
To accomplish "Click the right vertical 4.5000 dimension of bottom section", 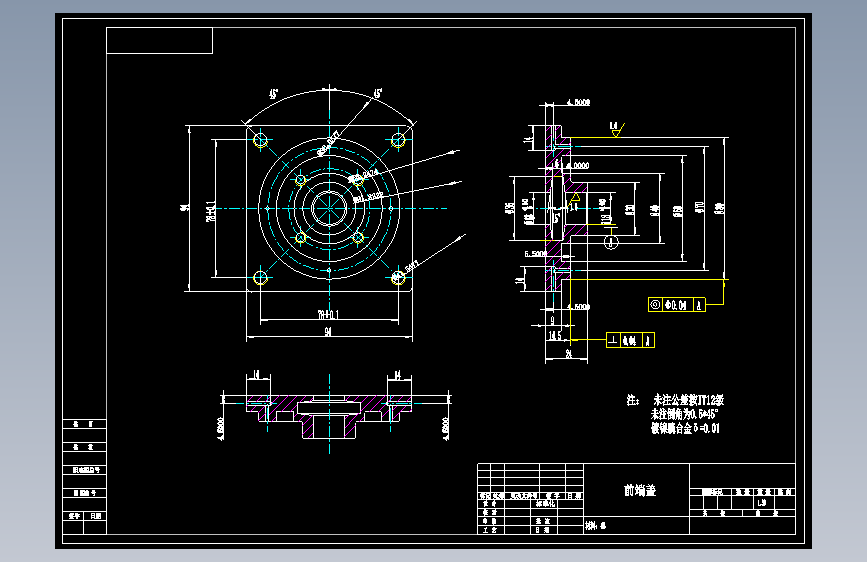I will click(446, 429).
